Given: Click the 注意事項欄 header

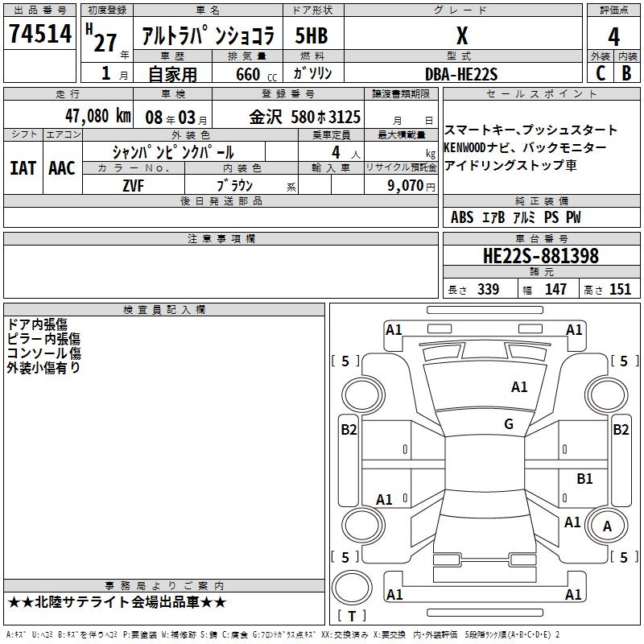Looking at the screenshot, I should coord(221,238).
